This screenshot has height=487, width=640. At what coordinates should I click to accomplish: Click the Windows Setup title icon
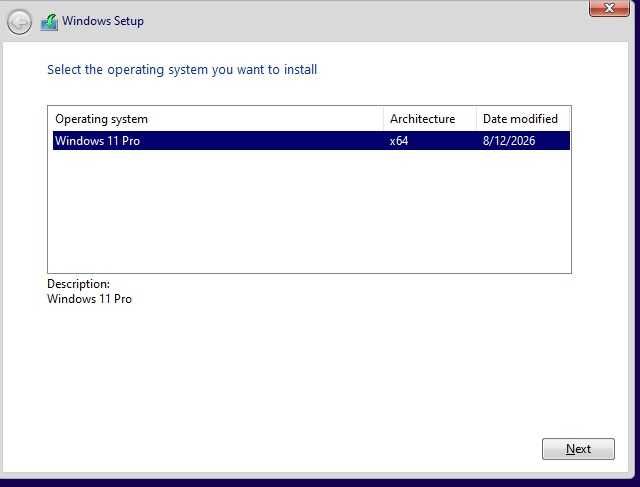(49, 22)
